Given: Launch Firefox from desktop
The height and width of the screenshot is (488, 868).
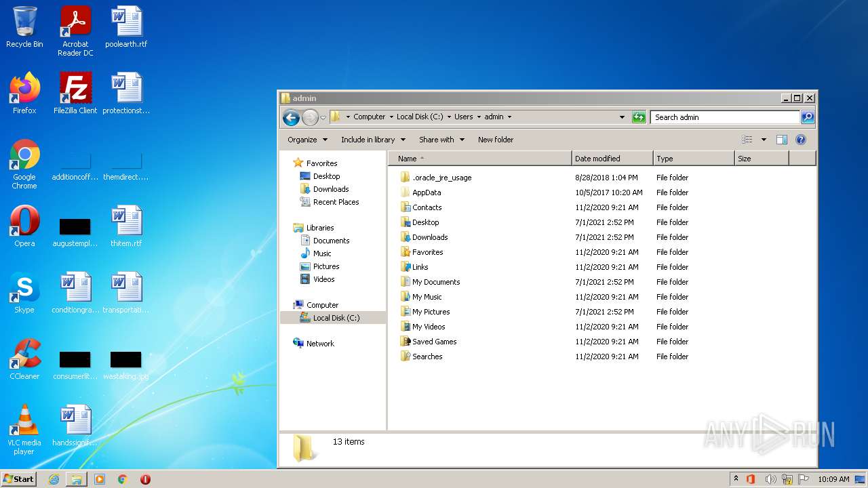Looking at the screenshot, I should 24,94.
